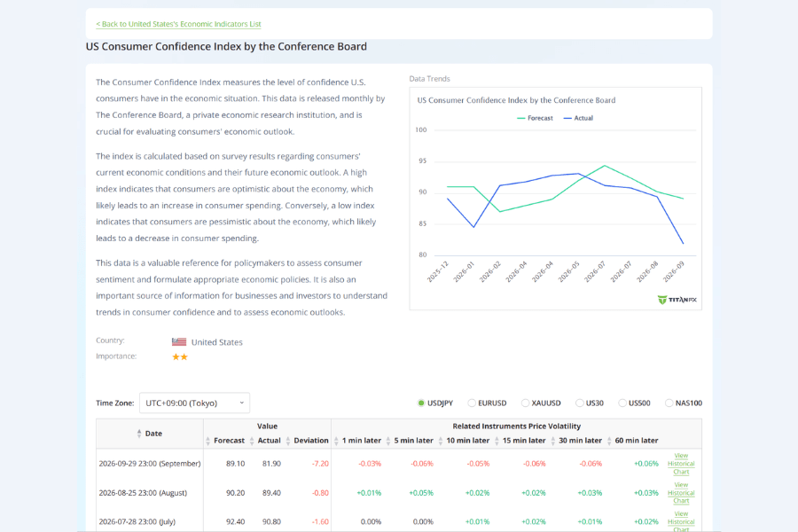Screen dimensions: 798x532
Task: View Historical Chart for September row
Action: tap(681, 464)
